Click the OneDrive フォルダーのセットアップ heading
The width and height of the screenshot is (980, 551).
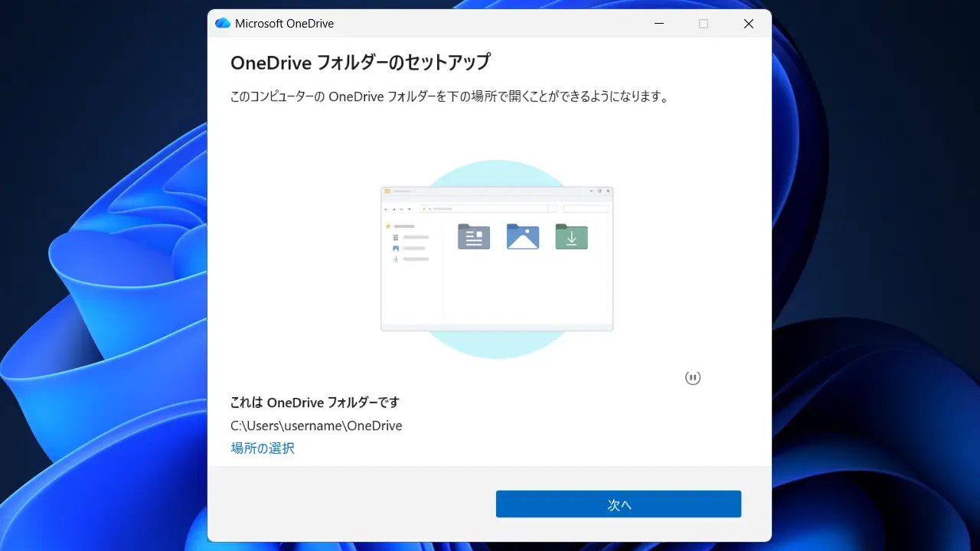point(360,62)
